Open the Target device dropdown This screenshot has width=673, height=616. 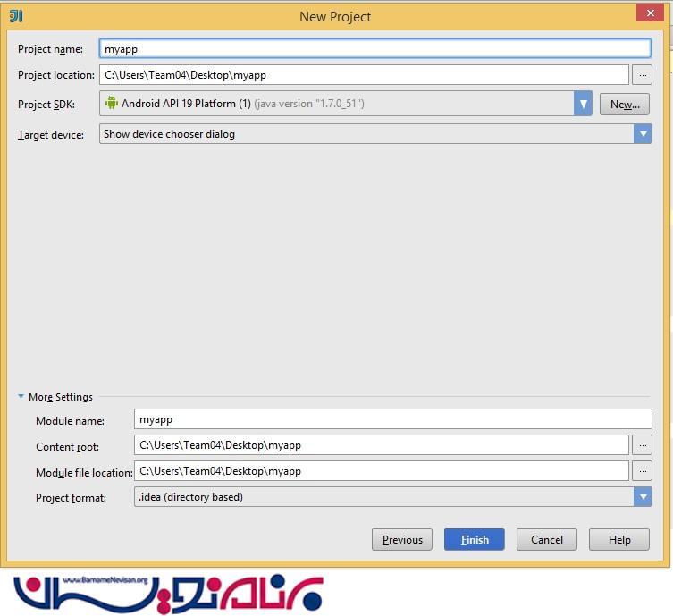[643, 134]
